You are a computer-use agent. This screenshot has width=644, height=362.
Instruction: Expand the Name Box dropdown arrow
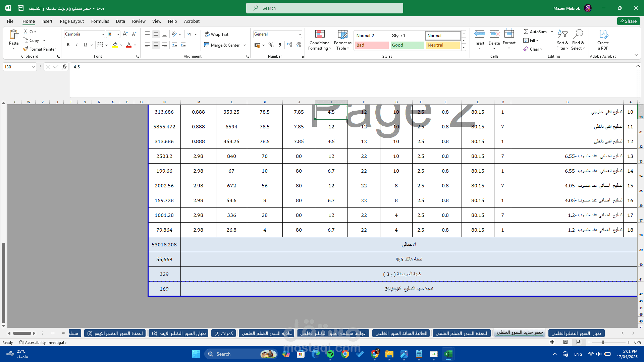click(33, 67)
